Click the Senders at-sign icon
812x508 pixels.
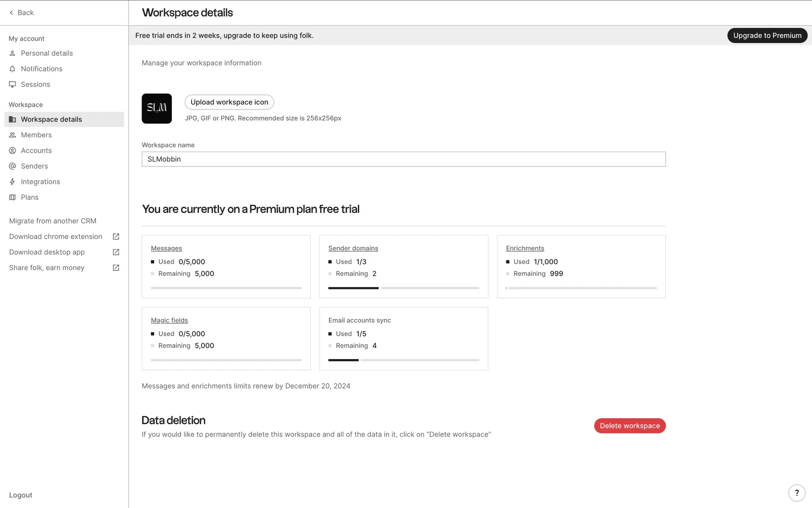coord(12,166)
